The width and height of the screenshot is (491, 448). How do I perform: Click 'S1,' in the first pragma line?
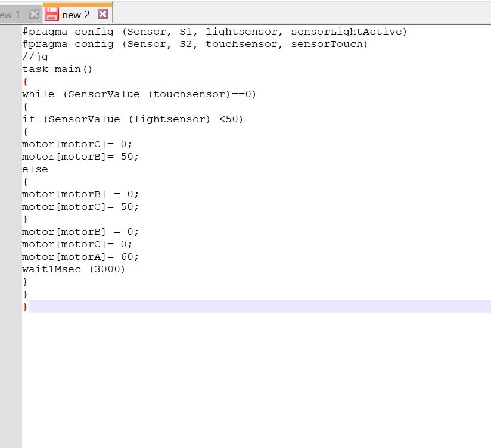point(188,32)
